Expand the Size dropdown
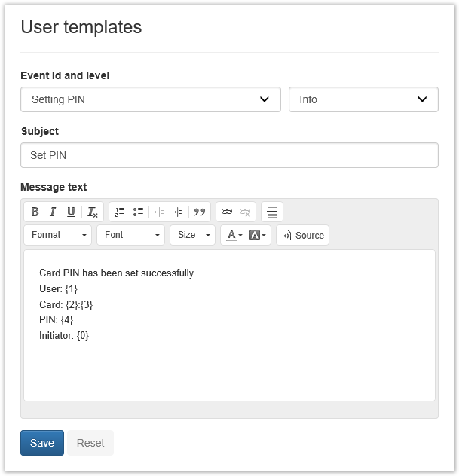 coord(193,235)
